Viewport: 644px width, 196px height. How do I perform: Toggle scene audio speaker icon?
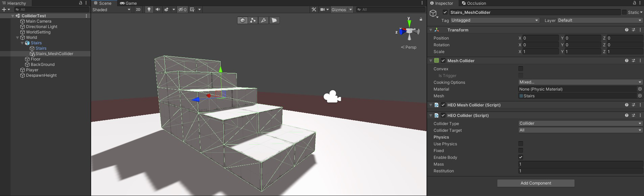pos(158,9)
